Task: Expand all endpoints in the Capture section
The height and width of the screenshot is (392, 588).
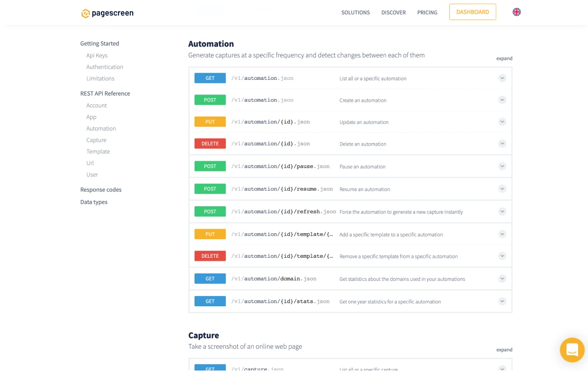Action: [504, 350]
